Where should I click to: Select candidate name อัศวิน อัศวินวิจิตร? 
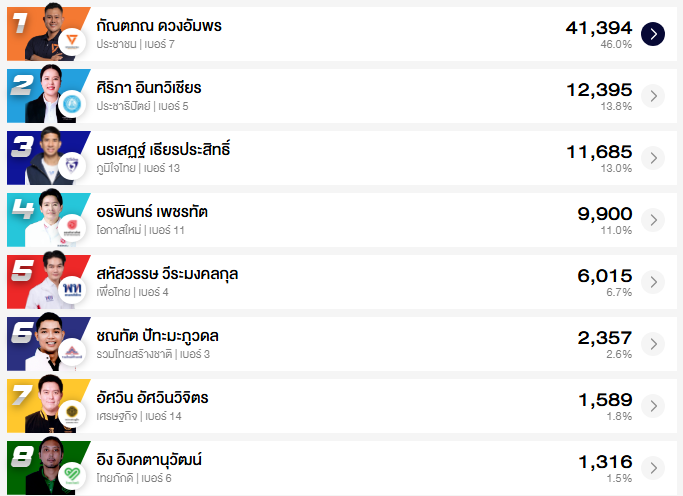click(153, 398)
